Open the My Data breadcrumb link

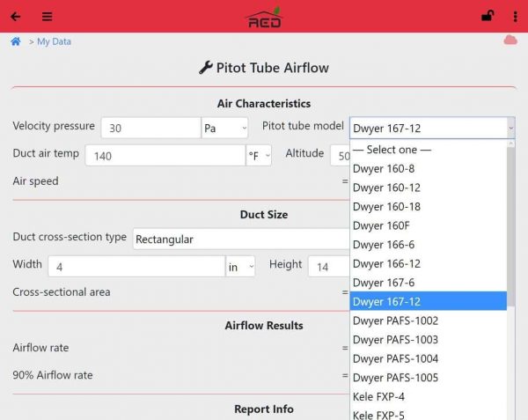54,41
